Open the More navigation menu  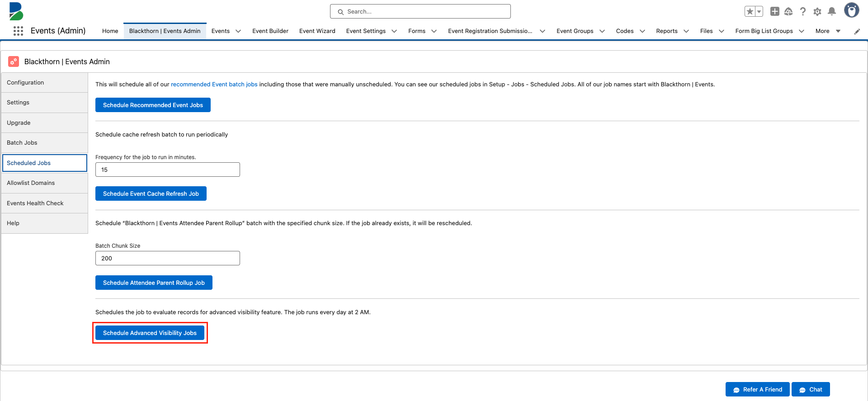click(x=828, y=31)
